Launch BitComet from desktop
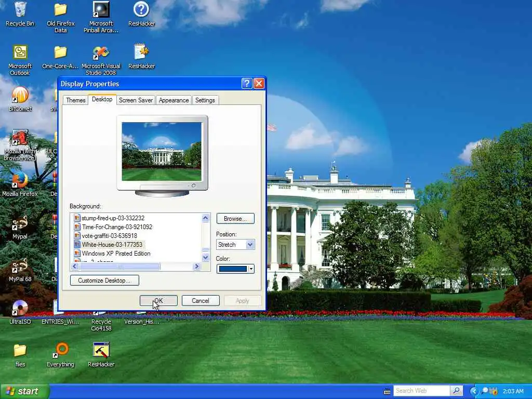 20,99
